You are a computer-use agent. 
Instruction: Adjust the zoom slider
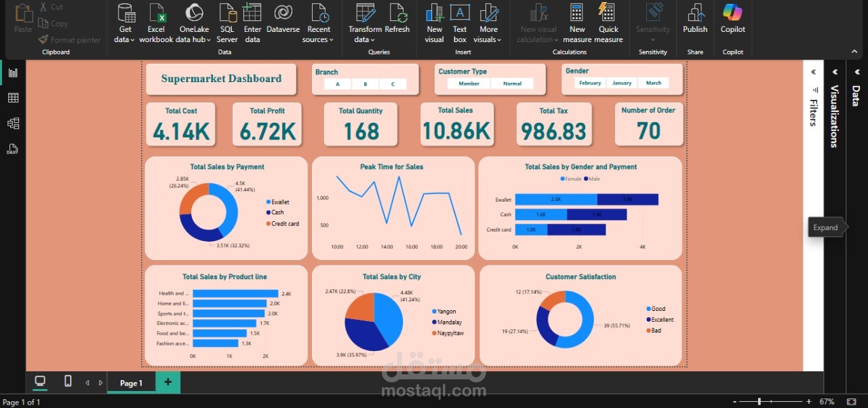coord(759,402)
